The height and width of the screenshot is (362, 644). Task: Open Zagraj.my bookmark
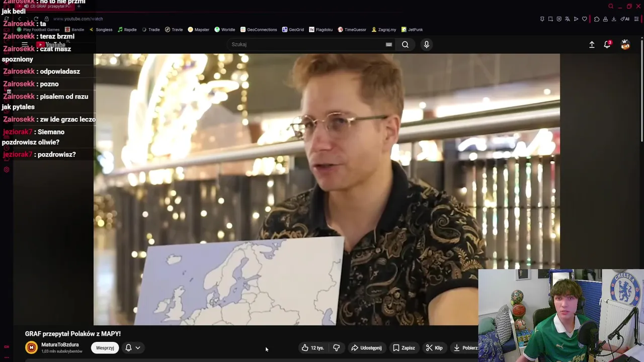pyautogui.click(x=384, y=30)
